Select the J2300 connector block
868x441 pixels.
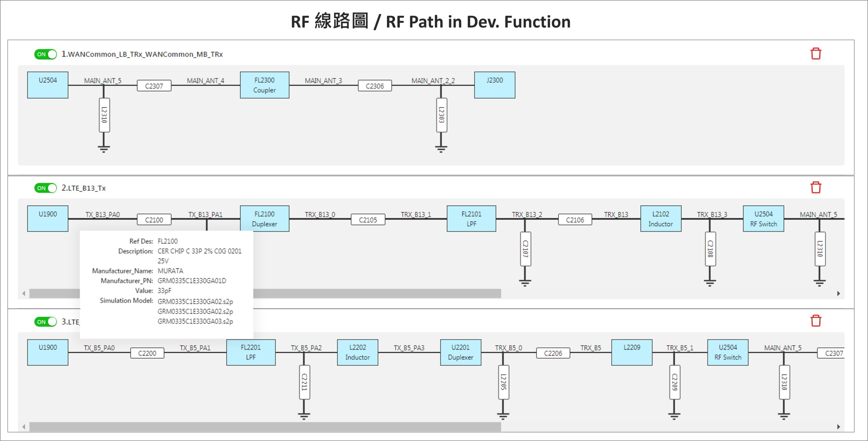coord(495,85)
